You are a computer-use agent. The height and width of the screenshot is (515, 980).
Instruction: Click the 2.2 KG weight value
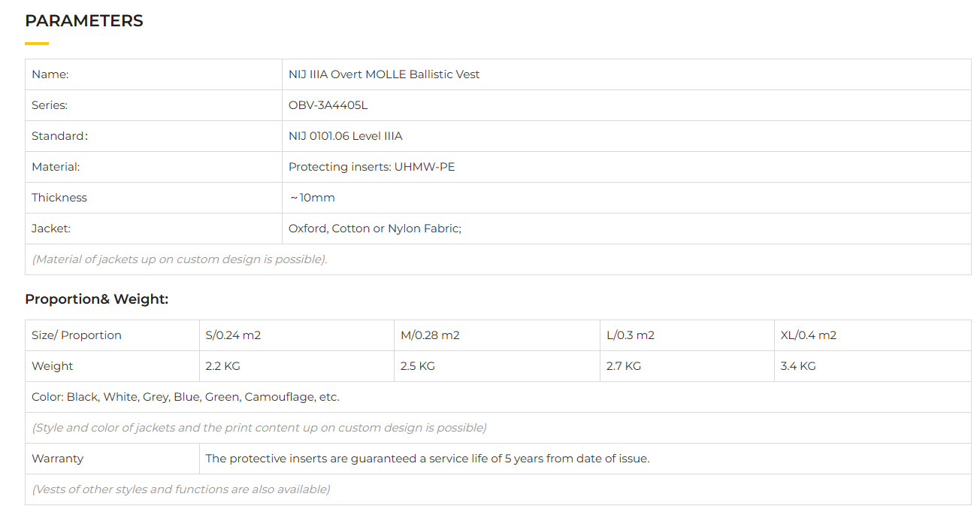222,366
